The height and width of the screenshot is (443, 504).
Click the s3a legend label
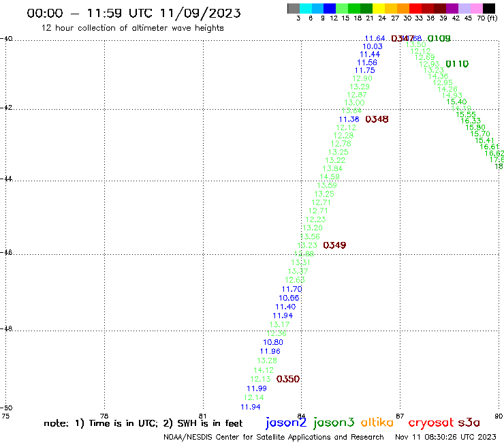pos(469,423)
